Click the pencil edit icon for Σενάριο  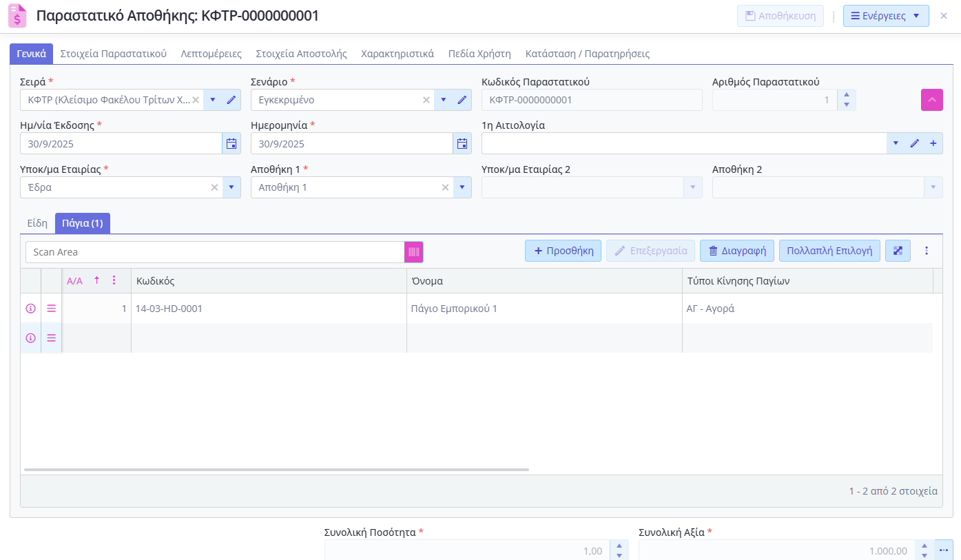(x=462, y=100)
